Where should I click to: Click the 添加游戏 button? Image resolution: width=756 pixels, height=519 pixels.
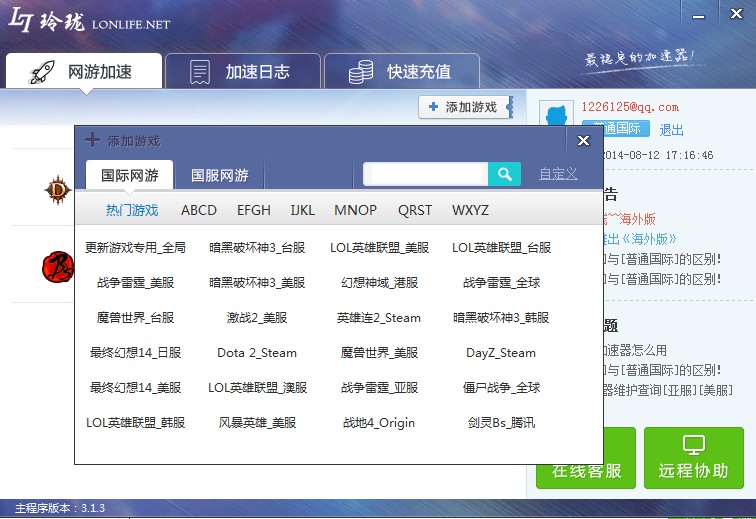coord(463,107)
